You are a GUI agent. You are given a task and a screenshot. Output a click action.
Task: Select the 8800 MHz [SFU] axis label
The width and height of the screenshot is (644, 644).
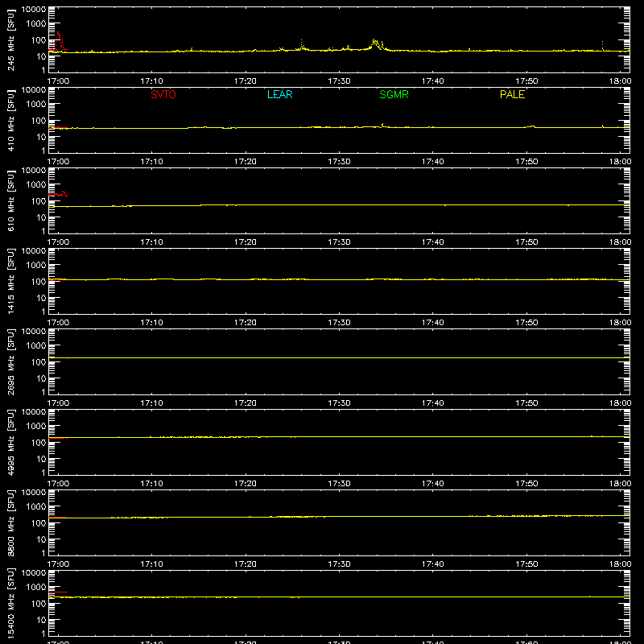(x=11, y=522)
